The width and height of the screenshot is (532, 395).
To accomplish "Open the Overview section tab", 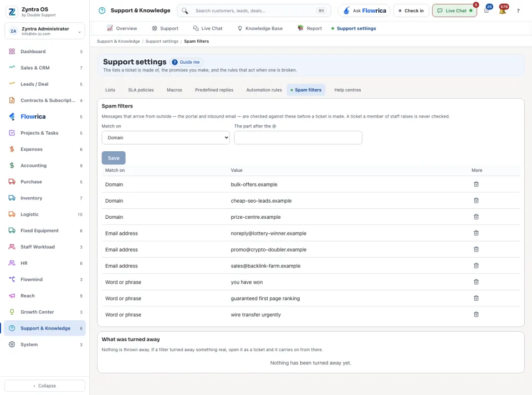I will tap(122, 28).
